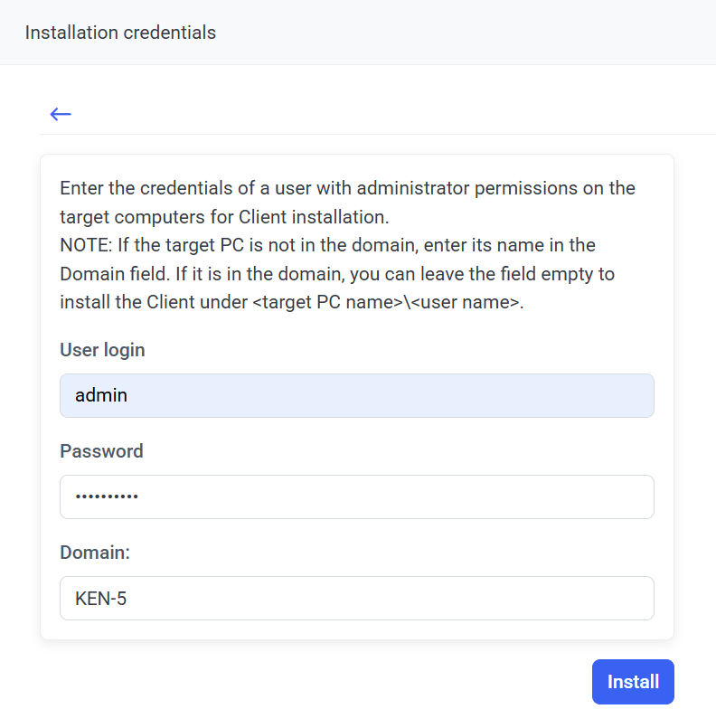Click the masked password dots
716x728 pixels.
coord(107,497)
